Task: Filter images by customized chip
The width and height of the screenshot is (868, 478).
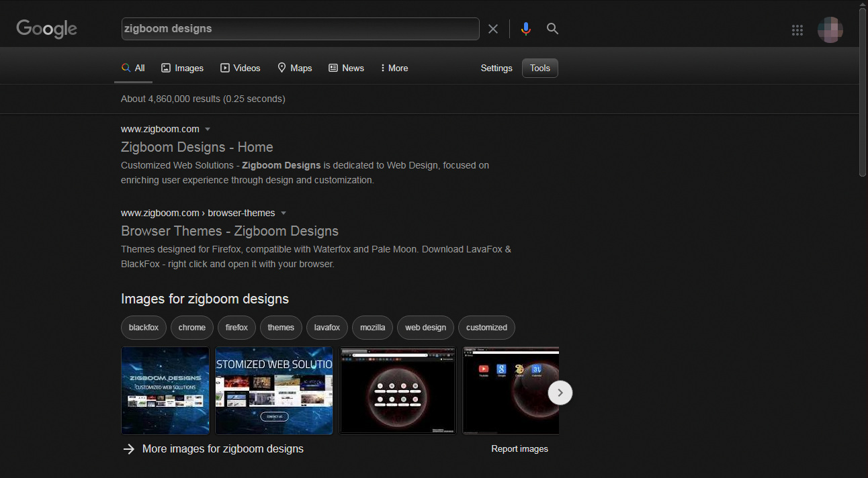Action: [x=487, y=328]
